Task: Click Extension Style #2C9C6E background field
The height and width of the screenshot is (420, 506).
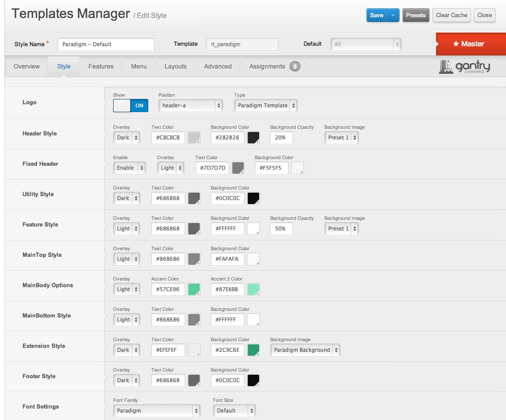Action: pyautogui.click(x=227, y=350)
